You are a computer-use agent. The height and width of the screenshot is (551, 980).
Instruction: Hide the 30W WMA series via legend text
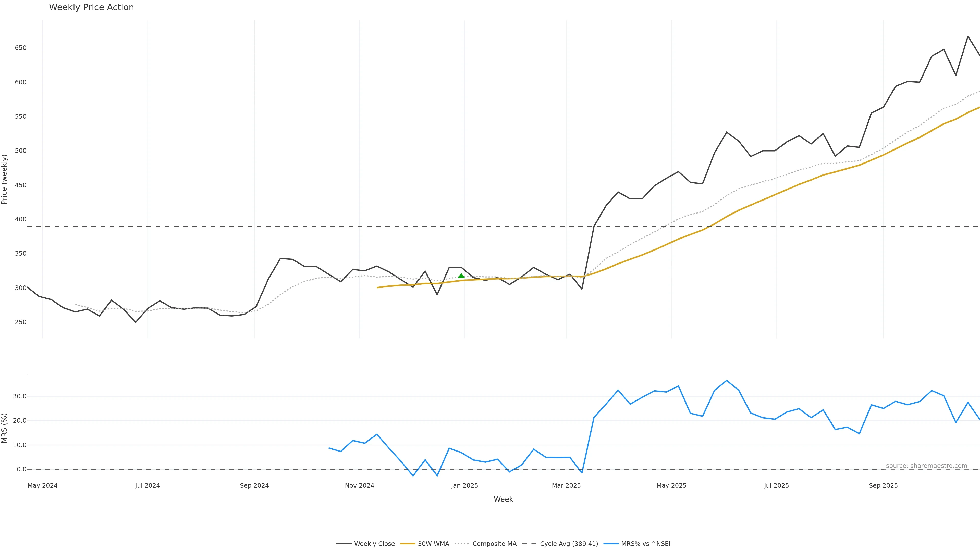pyautogui.click(x=433, y=544)
